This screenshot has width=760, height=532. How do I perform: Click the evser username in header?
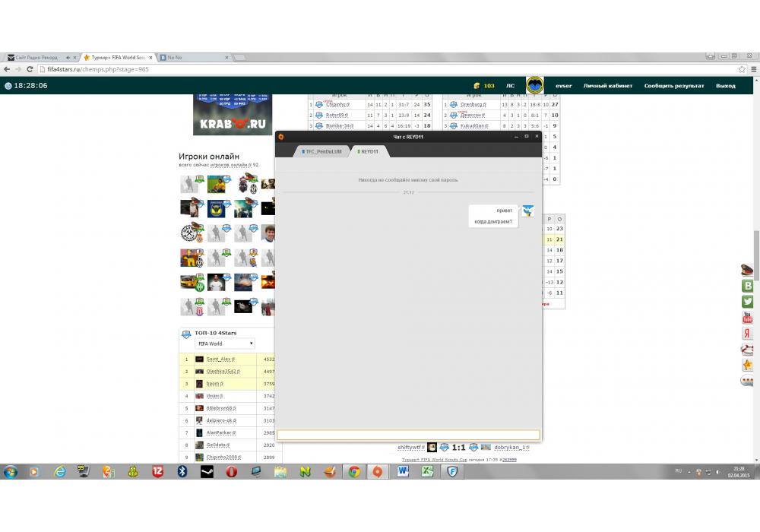pos(563,86)
